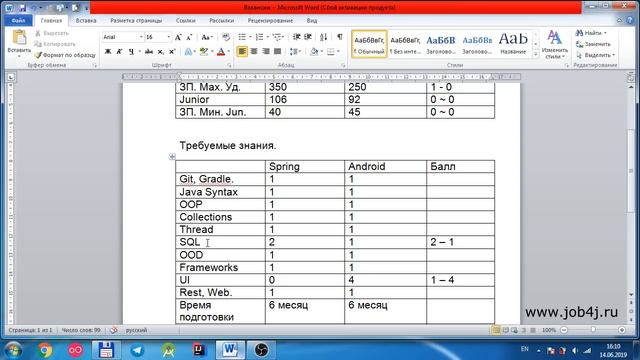Apply the Без интервала style
The image size is (640, 360).
pos(405,44)
